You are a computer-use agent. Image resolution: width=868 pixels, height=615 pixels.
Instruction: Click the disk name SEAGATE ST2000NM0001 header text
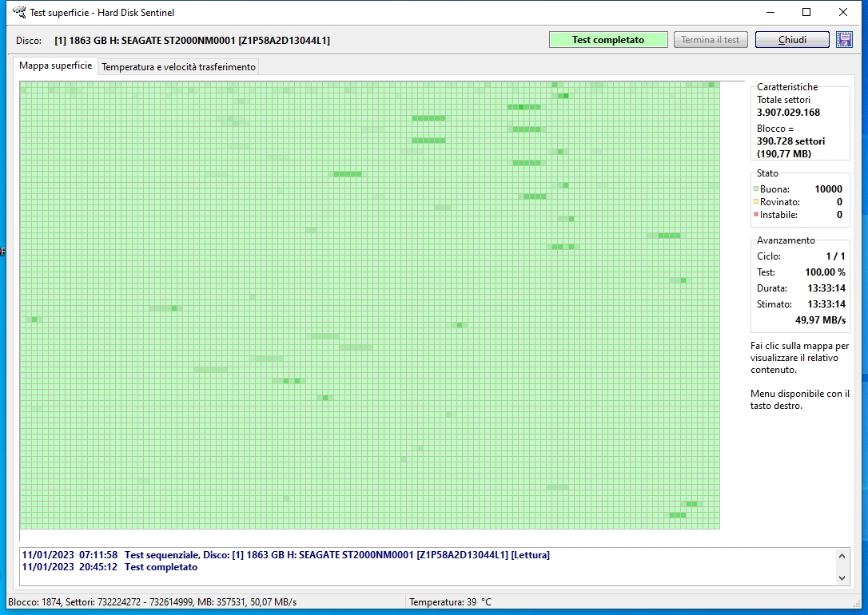click(x=192, y=41)
